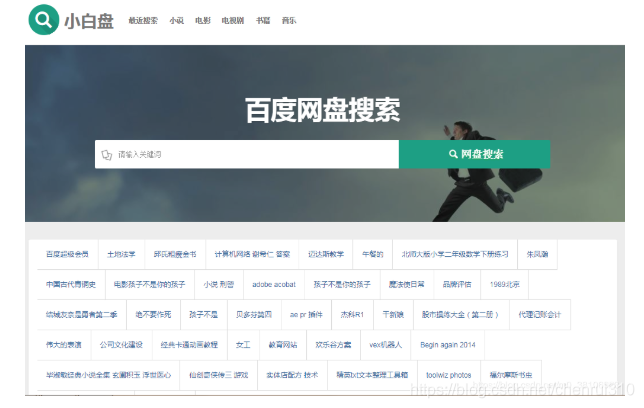
Task: Select the 午餐的 tag
Action: 373,254
